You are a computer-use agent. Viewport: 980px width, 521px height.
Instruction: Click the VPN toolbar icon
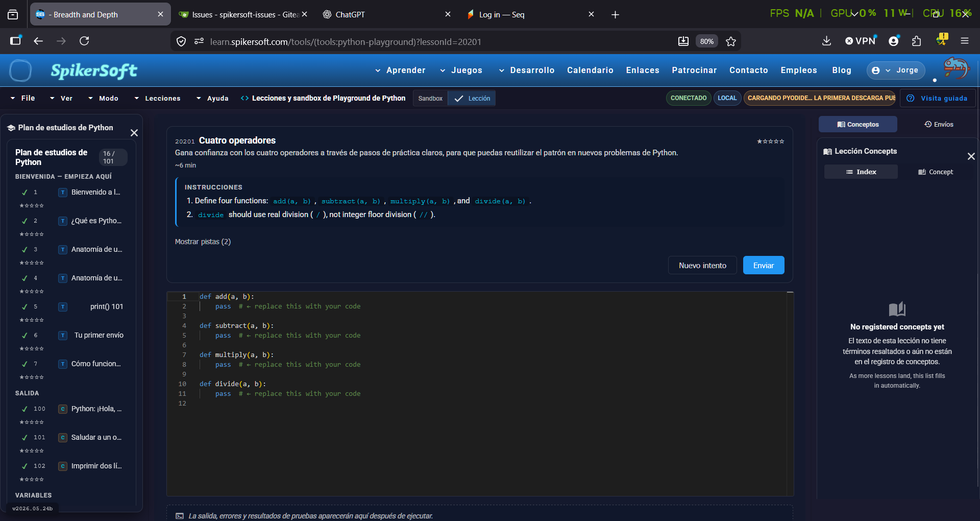pos(861,41)
